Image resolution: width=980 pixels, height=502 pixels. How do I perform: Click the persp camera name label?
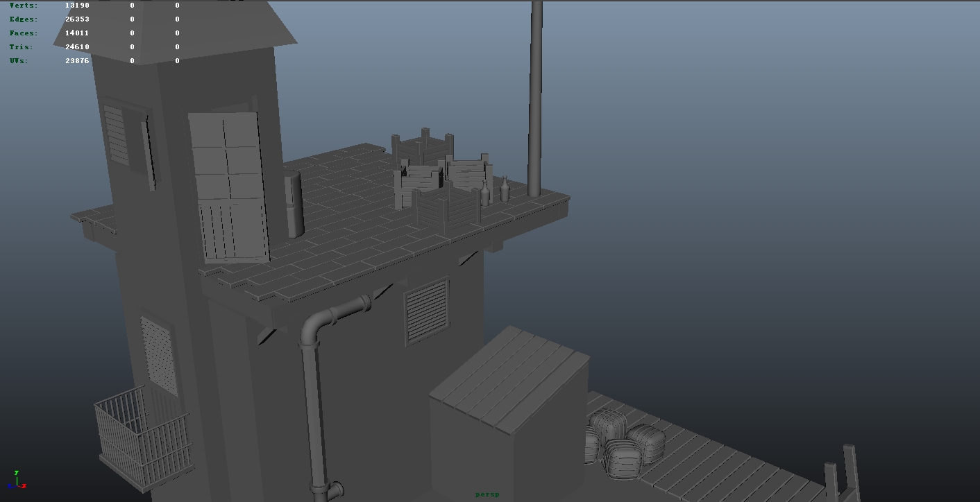click(x=487, y=494)
